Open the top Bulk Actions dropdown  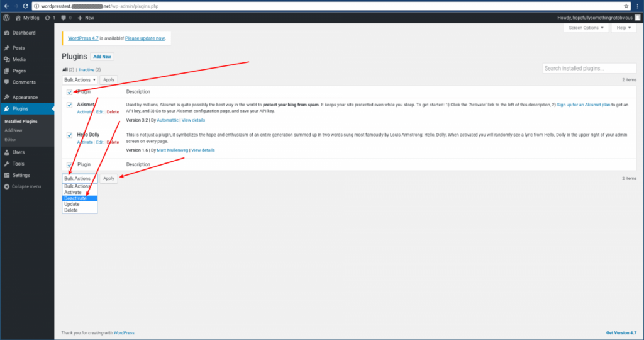coord(80,80)
